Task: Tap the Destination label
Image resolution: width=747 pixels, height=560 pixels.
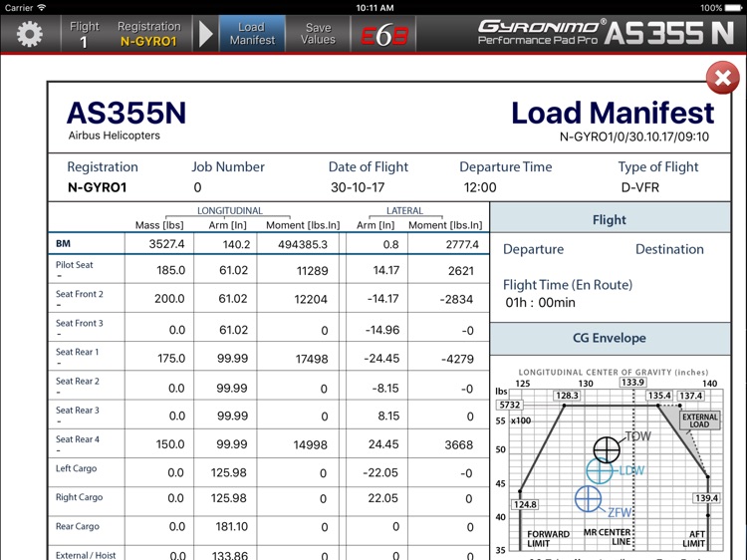Action: pos(669,249)
